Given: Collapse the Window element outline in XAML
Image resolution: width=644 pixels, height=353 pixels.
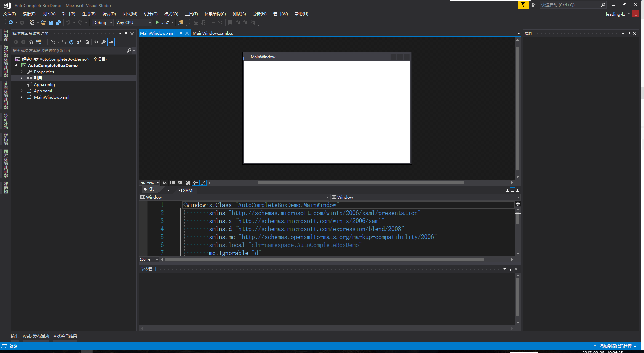Looking at the screenshot, I should [180, 205].
